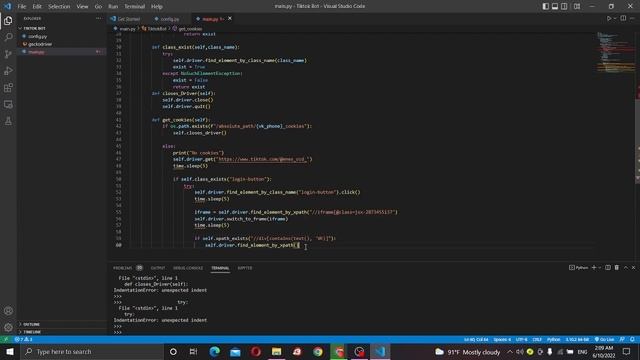The height and width of the screenshot is (360, 640).
Task: Open the File menu
Action: pos(22,7)
